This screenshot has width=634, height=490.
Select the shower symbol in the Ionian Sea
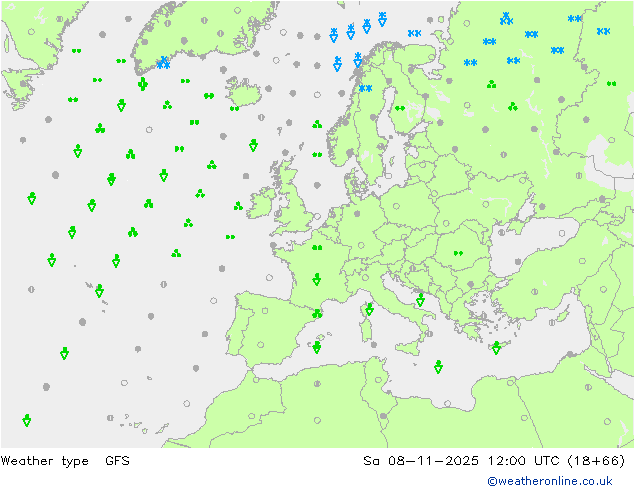438,367
